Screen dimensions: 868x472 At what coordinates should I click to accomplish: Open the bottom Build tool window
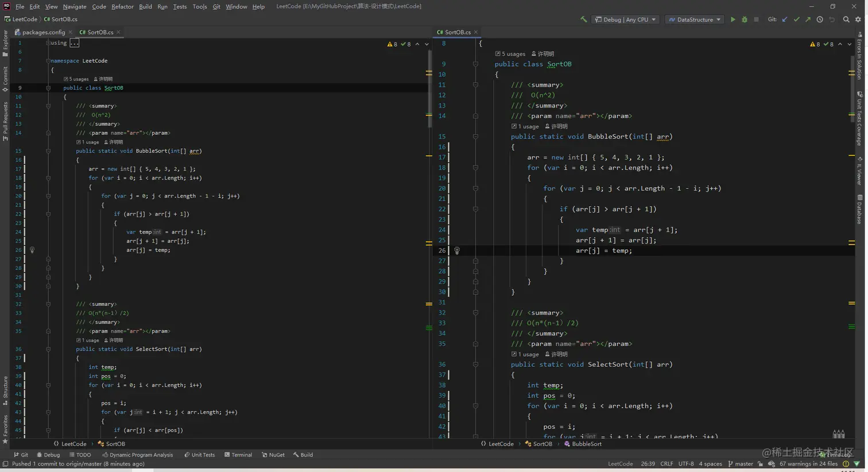pyautogui.click(x=303, y=455)
